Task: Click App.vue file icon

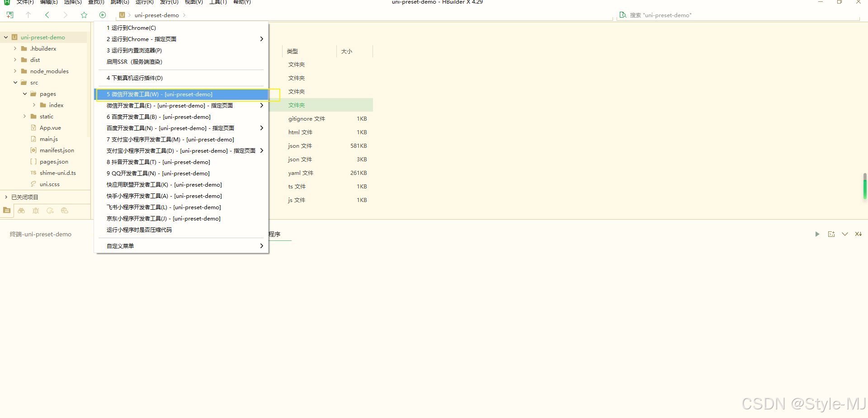Action: (x=33, y=128)
